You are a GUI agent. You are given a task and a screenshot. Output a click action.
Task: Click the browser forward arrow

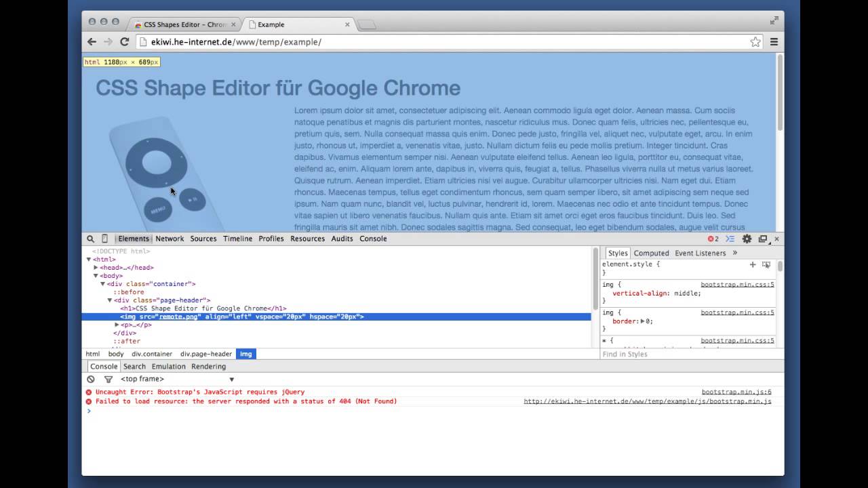pos(108,42)
